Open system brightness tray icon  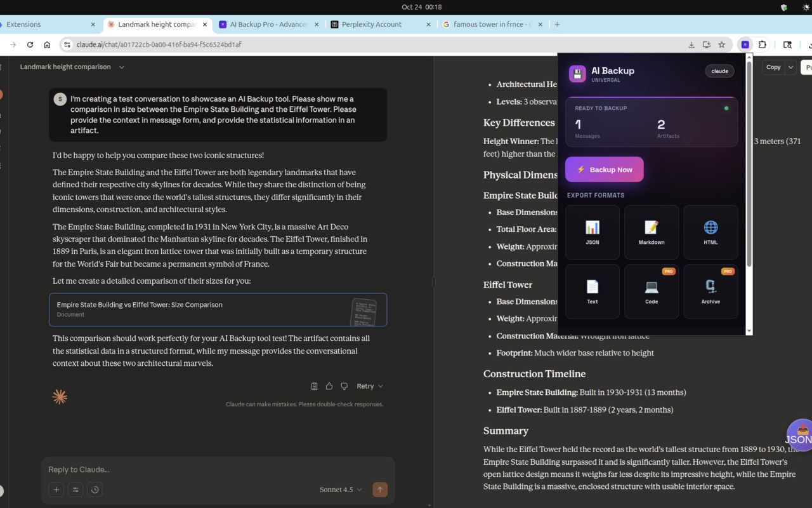coord(806,7)
